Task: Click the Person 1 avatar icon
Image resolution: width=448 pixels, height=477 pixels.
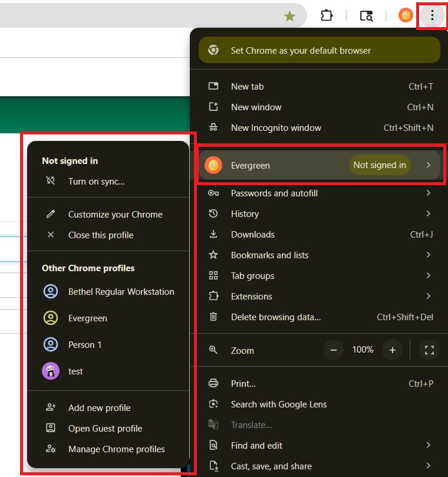Action: click(51, 344)
